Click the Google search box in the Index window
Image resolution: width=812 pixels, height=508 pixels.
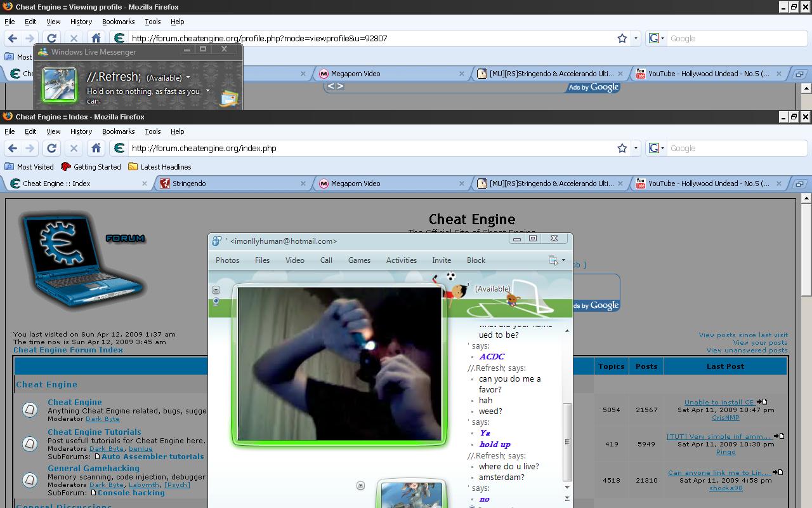tap(736, 148)
